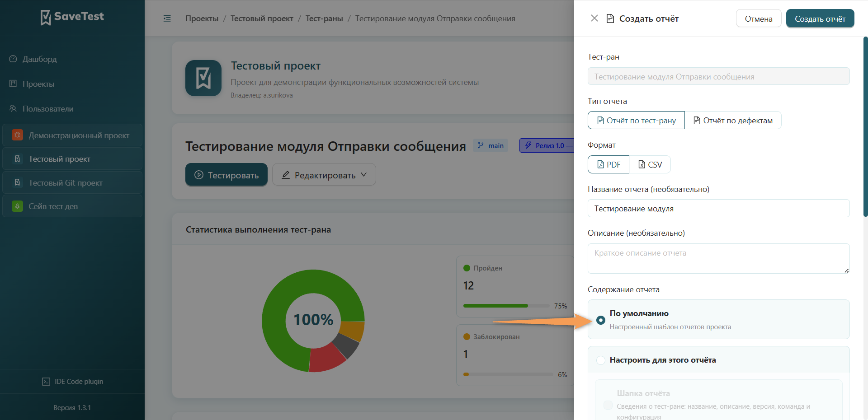Click the Название отчета input field
868x420 pixels.
point(718,208)
